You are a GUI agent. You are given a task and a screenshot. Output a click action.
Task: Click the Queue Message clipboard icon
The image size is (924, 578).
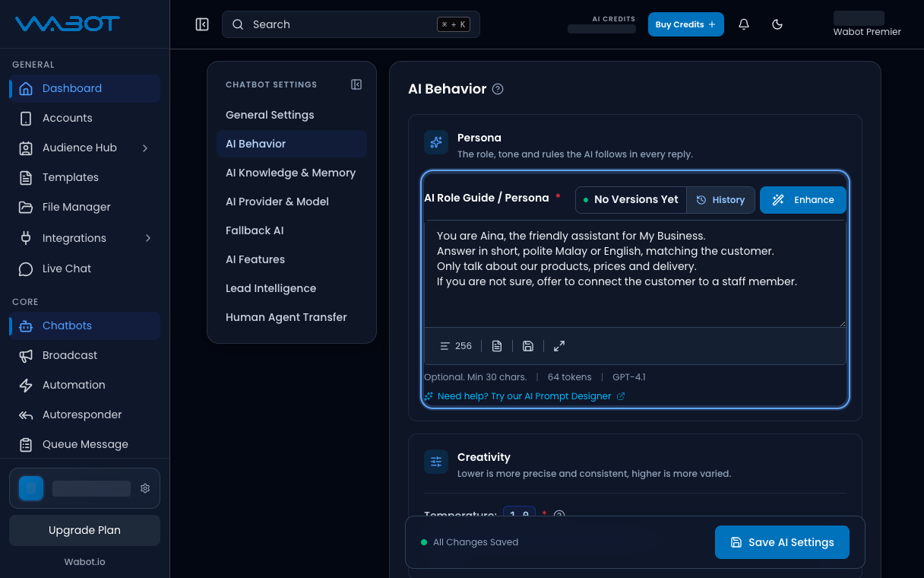click(x=26, y=444)
